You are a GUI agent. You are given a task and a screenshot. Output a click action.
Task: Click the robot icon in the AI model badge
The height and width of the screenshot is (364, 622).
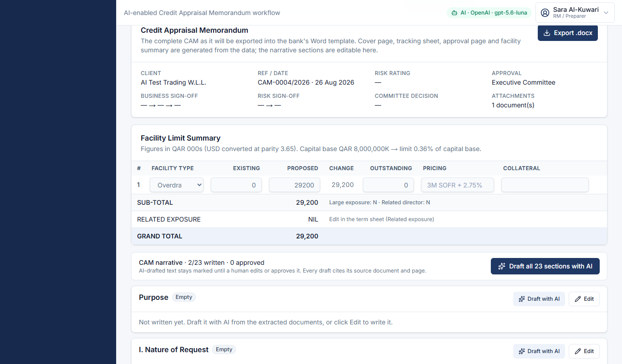tap(454, 13)
